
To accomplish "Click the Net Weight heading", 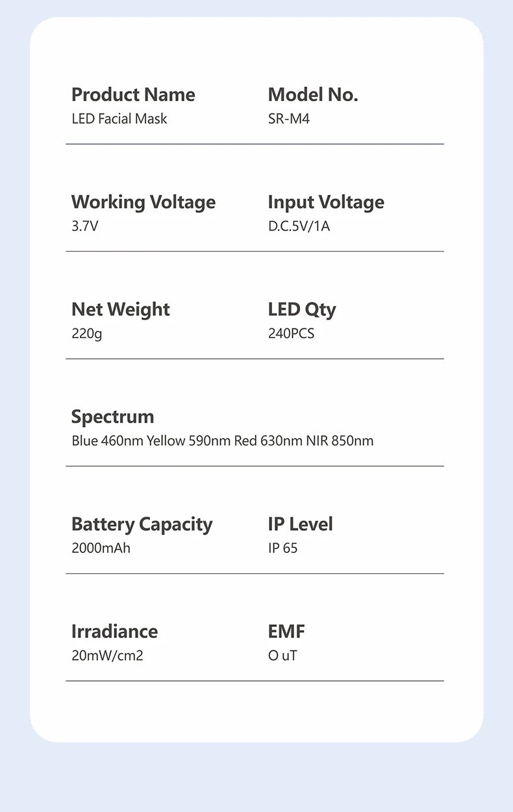I will point(120,310).
